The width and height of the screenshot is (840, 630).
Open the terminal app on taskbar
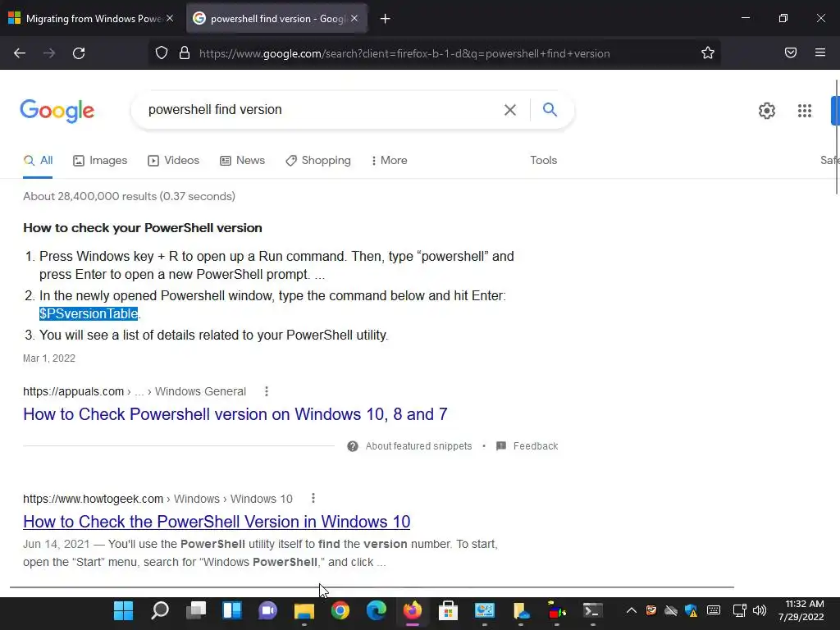592,610
